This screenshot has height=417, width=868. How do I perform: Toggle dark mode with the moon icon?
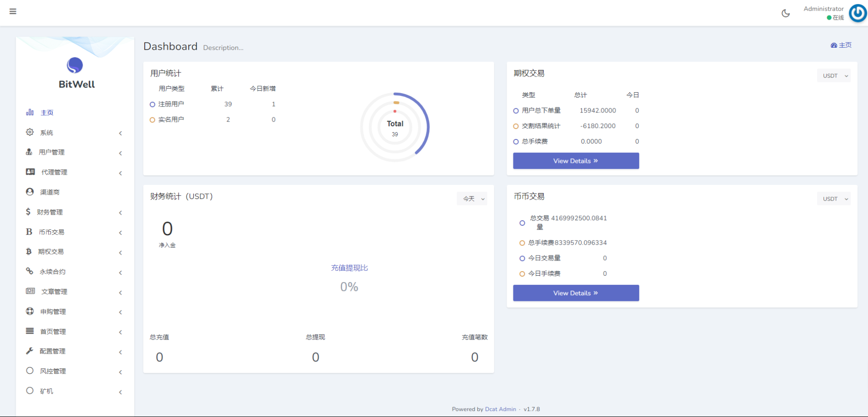click(786, 13)
